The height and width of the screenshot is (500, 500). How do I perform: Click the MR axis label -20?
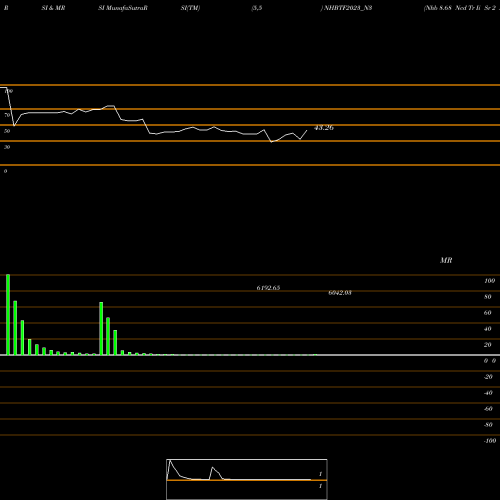[x=488, y=377]
